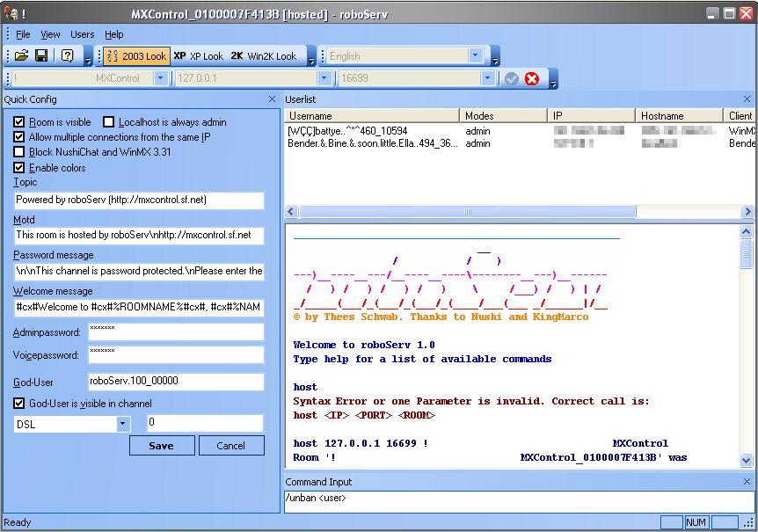Image resolution: width=758 pixels, height=532 pixels.
Task: Close the Command Input panel
Action: 747,481
